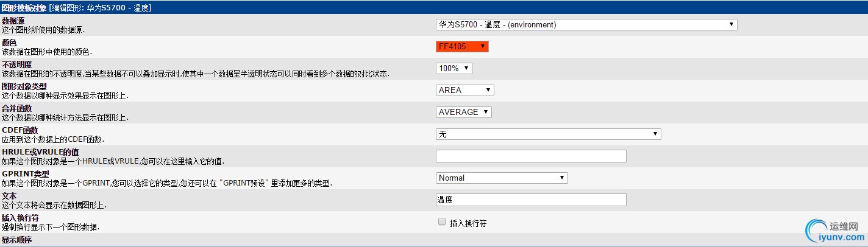This screenshot has width=868, height=247.
Task: Click the description 这个文本将会显示在数据图形上
Action: [55, 205]
